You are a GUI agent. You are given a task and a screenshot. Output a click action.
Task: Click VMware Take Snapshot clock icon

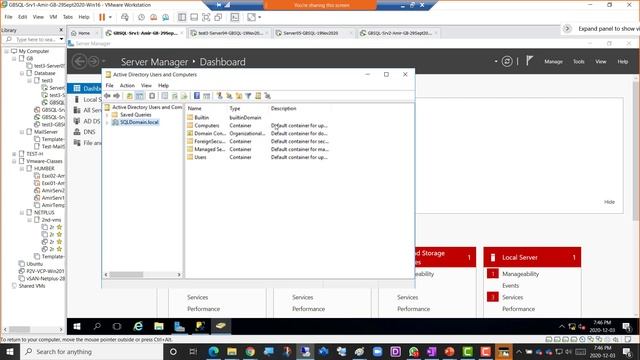(x=141, y=17)
